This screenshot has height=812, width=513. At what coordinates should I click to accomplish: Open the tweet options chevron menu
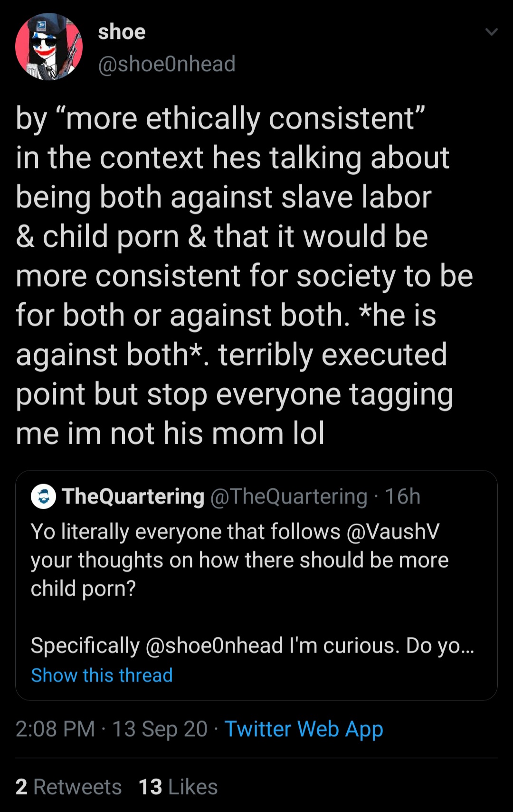(x=491, y=32)
